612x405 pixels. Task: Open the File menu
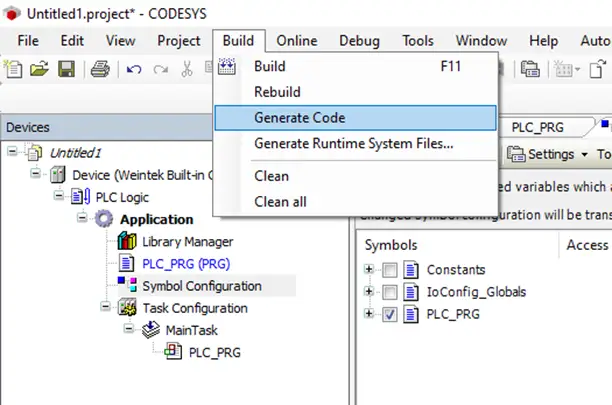[x=28, y=41]
